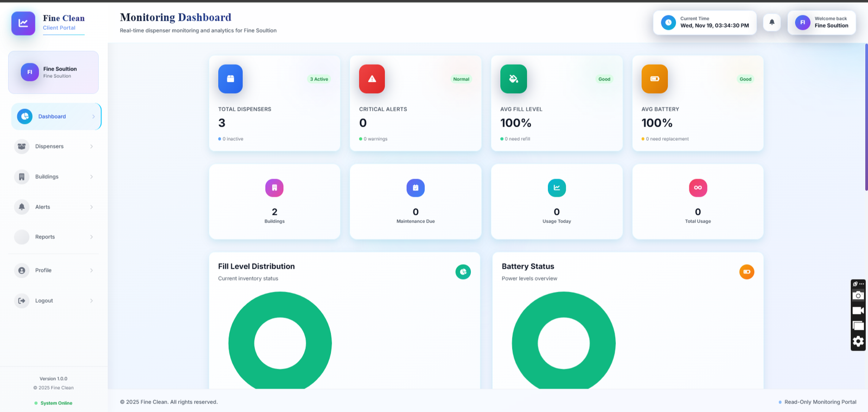Open the Dashboard menu item
Viewport: 868px width, 412px height.
56,117
